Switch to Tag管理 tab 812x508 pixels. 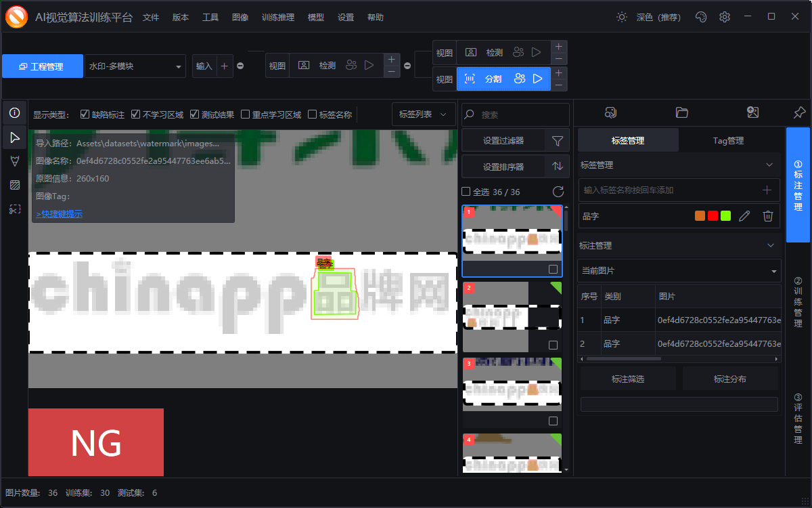[x=728, y=140]
